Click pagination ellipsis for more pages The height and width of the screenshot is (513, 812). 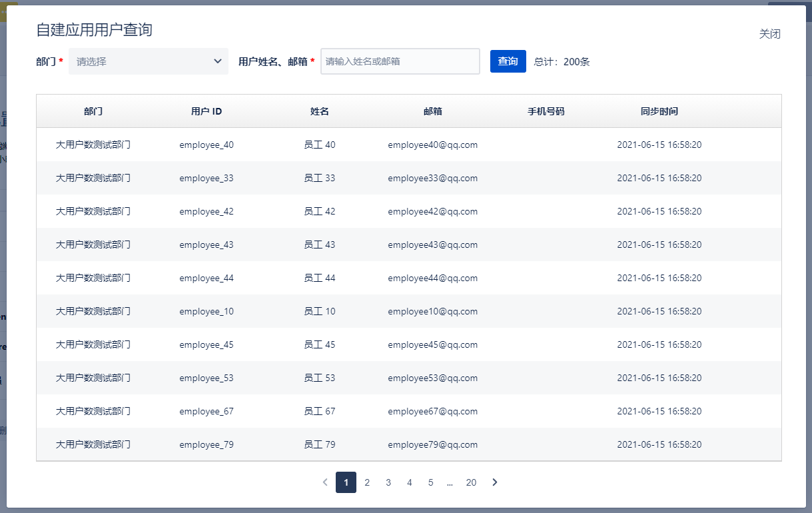450,482
